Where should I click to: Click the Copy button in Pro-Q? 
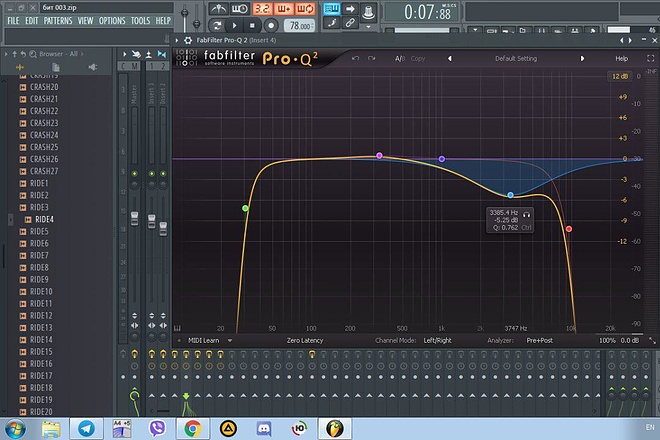[x=418, y=59]
